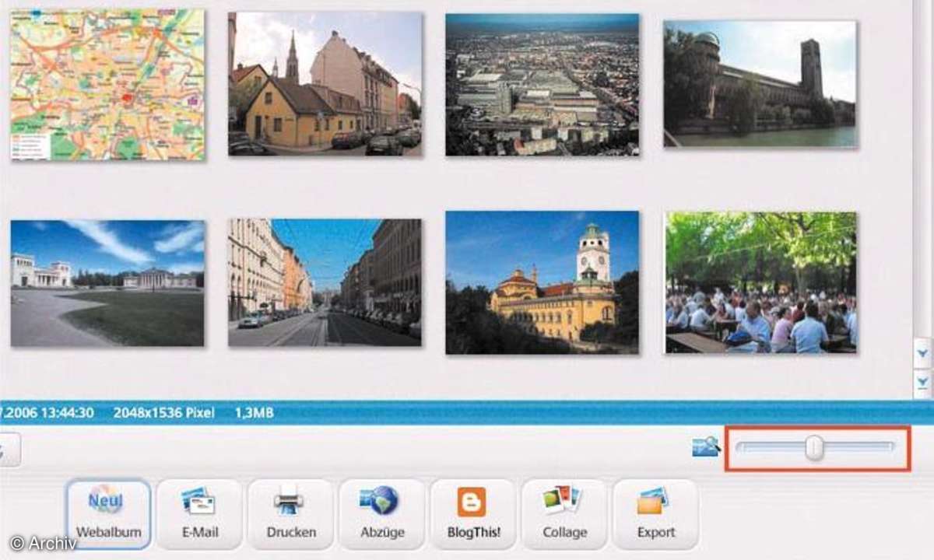Select the yellow bathhouse clock tower thumbnail

click(x=542, y=283)
